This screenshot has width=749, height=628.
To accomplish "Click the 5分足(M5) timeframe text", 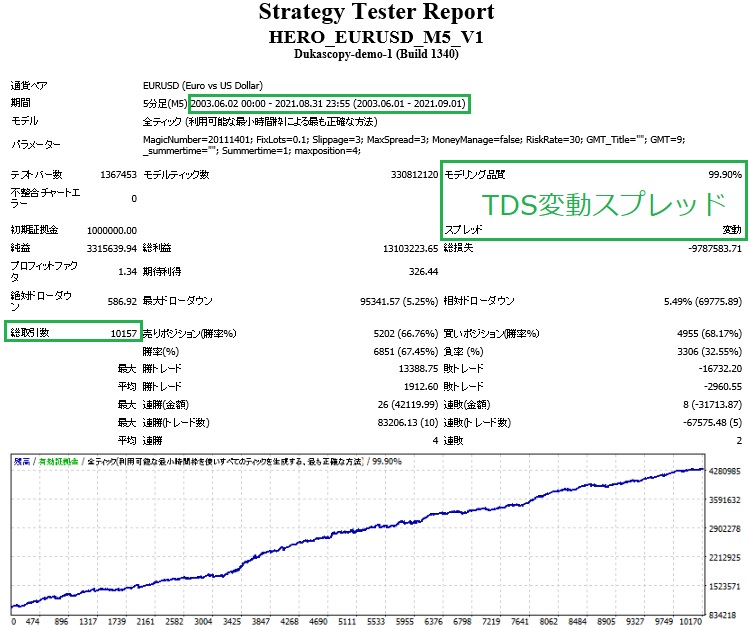I will pos(165,104).
